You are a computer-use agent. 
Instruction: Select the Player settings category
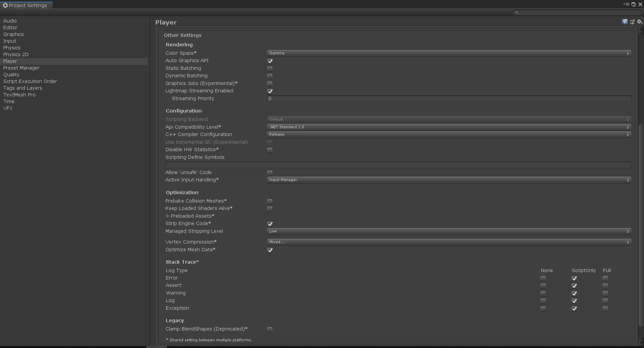74,61
